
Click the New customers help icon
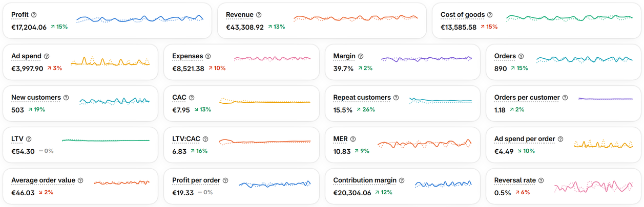pyautogui.click(x=66, y=98)
